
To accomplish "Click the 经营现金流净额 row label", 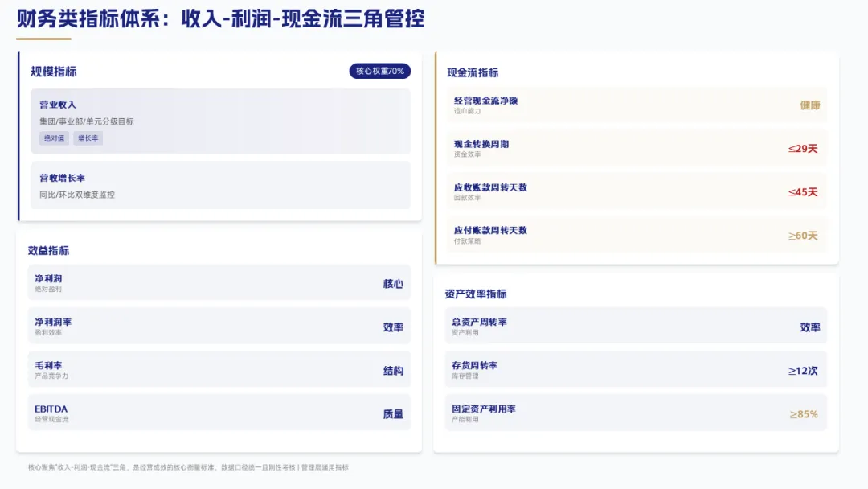I will coord(485,101).
